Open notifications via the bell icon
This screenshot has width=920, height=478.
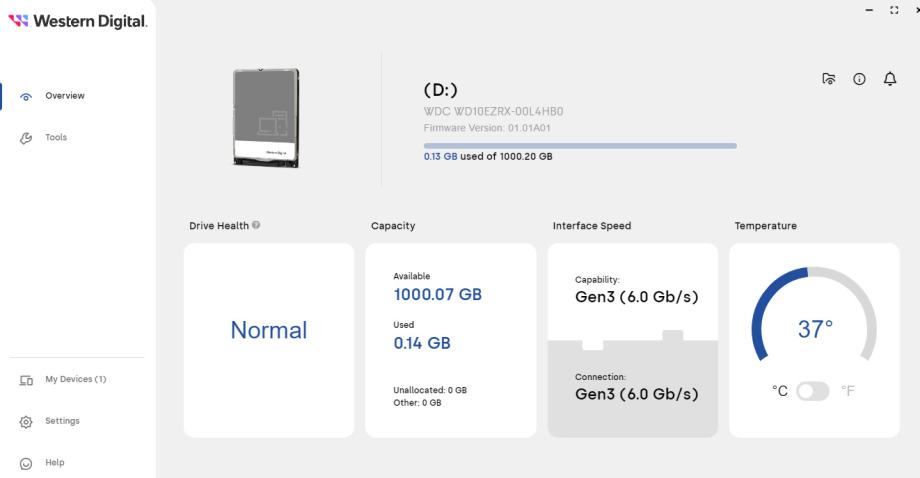click(x=890, y=79)
